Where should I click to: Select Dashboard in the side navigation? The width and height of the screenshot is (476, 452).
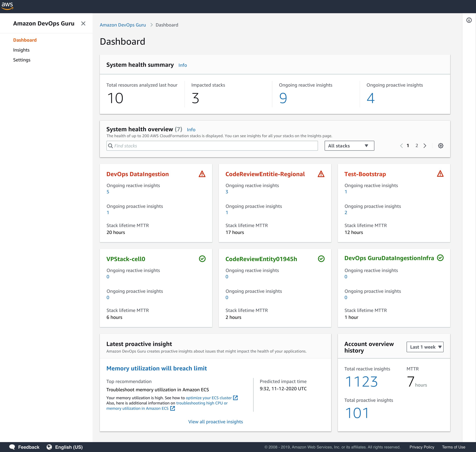click(x=25, y=40)
